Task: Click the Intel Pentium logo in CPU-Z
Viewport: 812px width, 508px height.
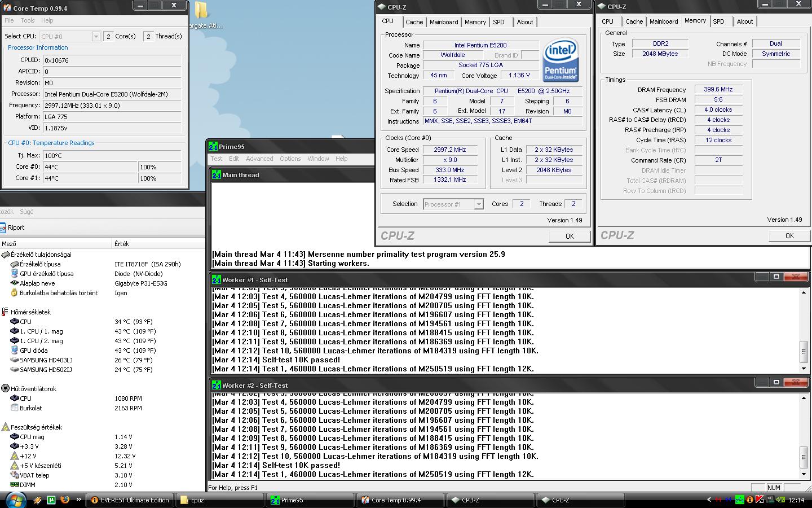Action: [561, 60]
